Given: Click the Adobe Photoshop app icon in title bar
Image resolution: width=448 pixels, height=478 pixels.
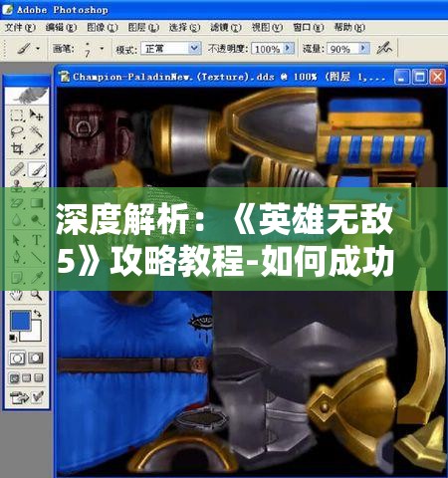Looking at the screenshot, I should pyautogui.click(x=7, y=9).
